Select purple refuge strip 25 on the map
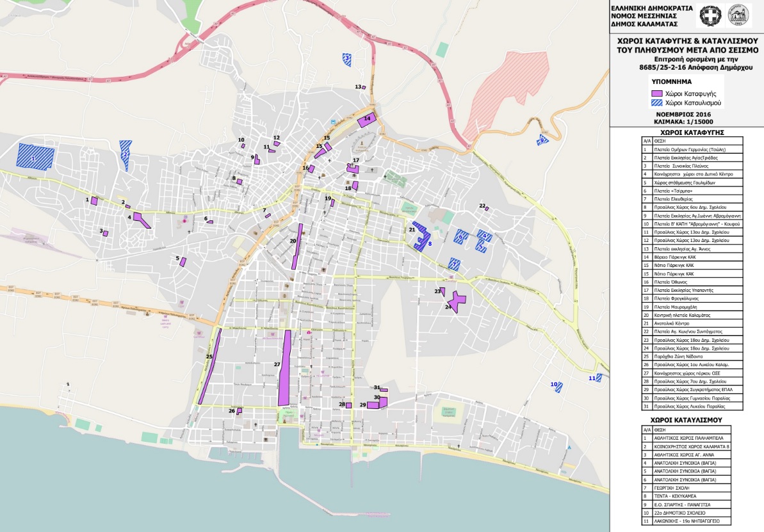764x532 pixels. coord(210,366)
